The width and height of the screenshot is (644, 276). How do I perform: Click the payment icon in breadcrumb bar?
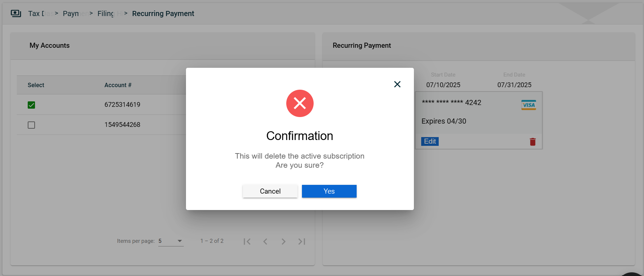pos(16,13)
